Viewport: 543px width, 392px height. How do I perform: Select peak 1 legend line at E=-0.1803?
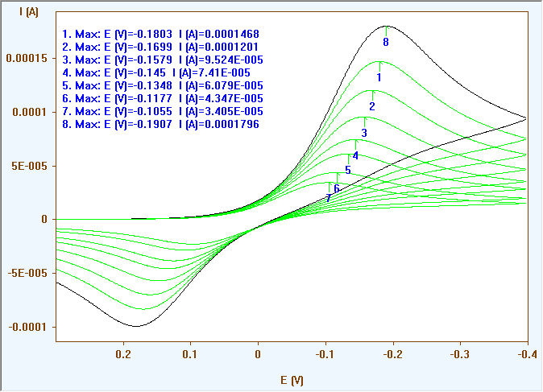pyautogui.click(x=160, y=34)
